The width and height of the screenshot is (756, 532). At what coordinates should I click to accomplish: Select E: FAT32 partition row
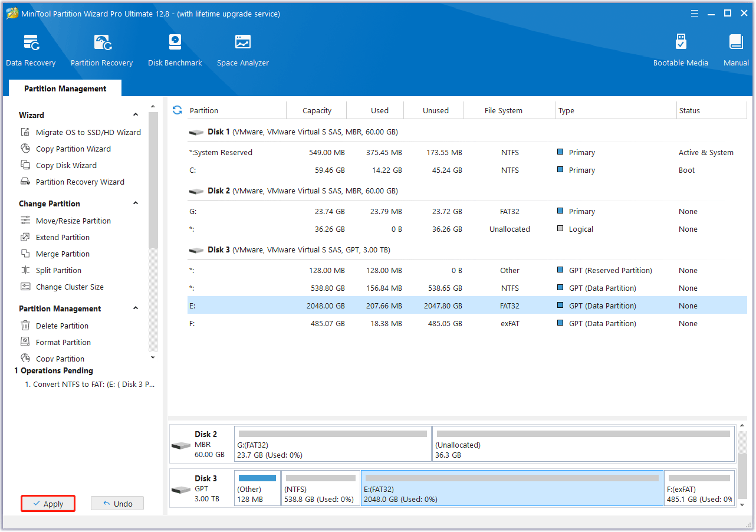click(x=467, y=306)
